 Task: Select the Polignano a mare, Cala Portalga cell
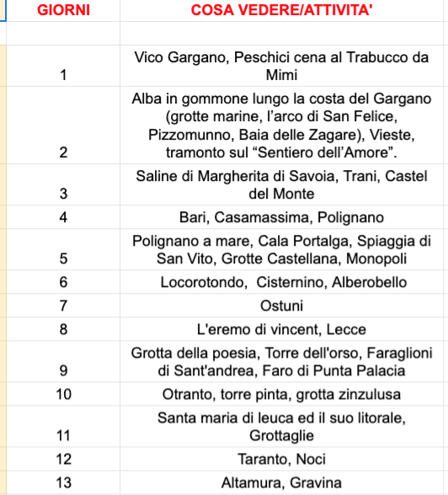(281, 249)
